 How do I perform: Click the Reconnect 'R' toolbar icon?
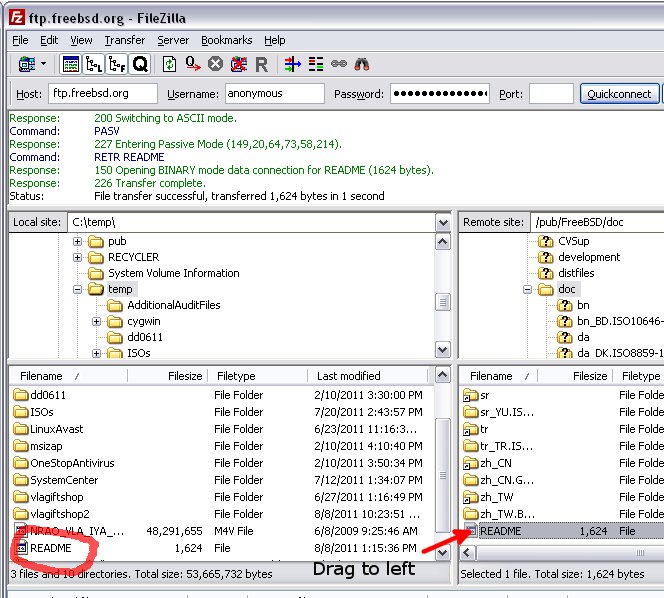pos(261,64)
